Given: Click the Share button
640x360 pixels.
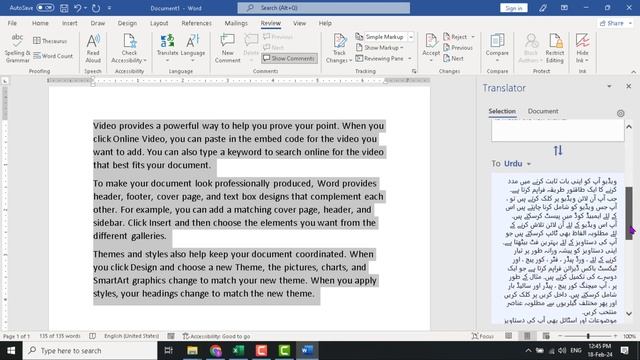Looking at the screenshot, I should (616, 23).
